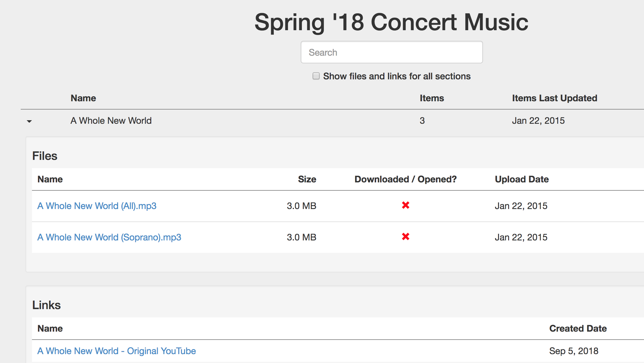This screenshot has height=363, width=644.
Task: Click Jan 22, 2015 upload date of (All).mp3
Action: 521,206
